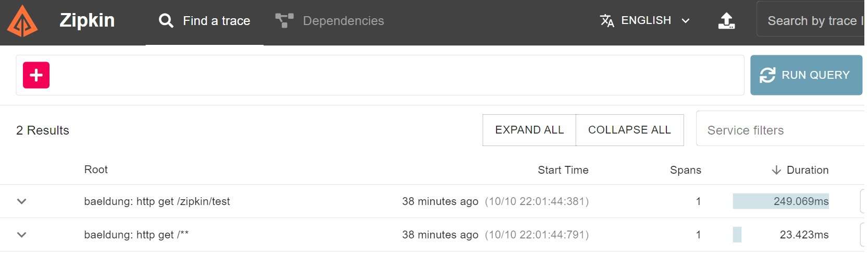Click the upload JSON icon
Image resolution: width=868 pixels, height=253 pixels.
(726, 21)
